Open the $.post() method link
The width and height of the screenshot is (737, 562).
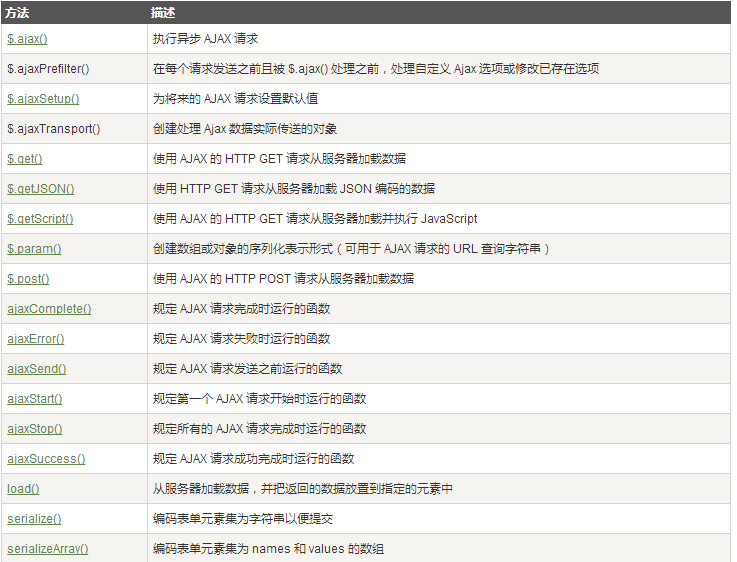coord(28,279)
